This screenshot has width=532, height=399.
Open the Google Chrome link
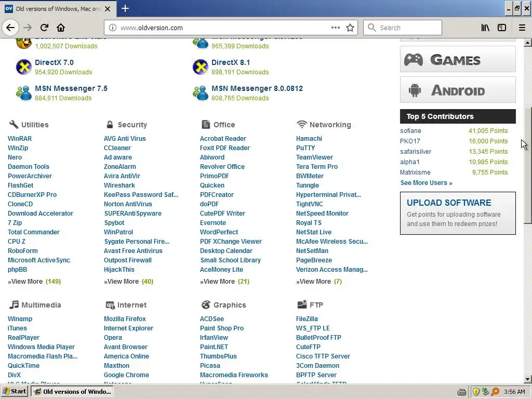tap(126, 375)
